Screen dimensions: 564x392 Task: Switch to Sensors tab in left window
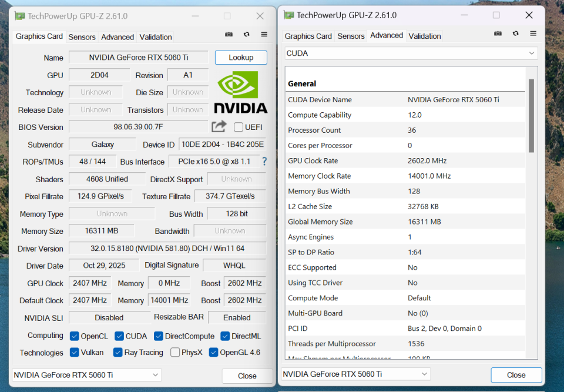82,37
